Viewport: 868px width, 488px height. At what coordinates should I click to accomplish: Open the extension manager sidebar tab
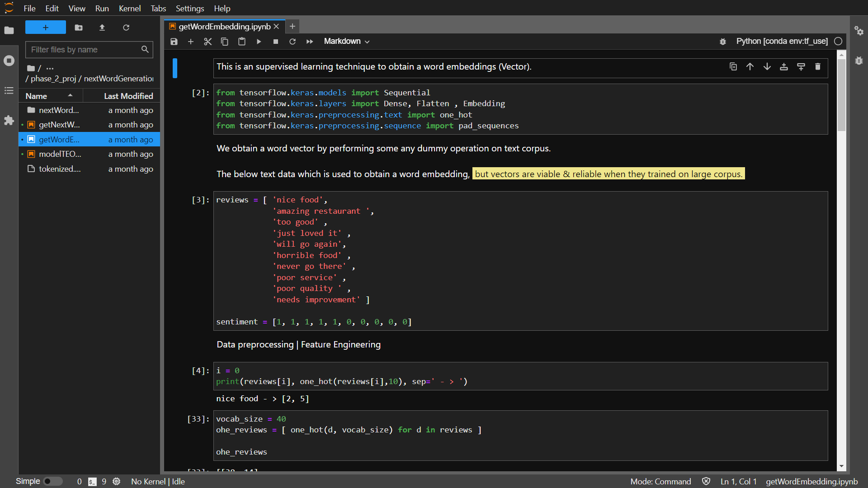9,120
